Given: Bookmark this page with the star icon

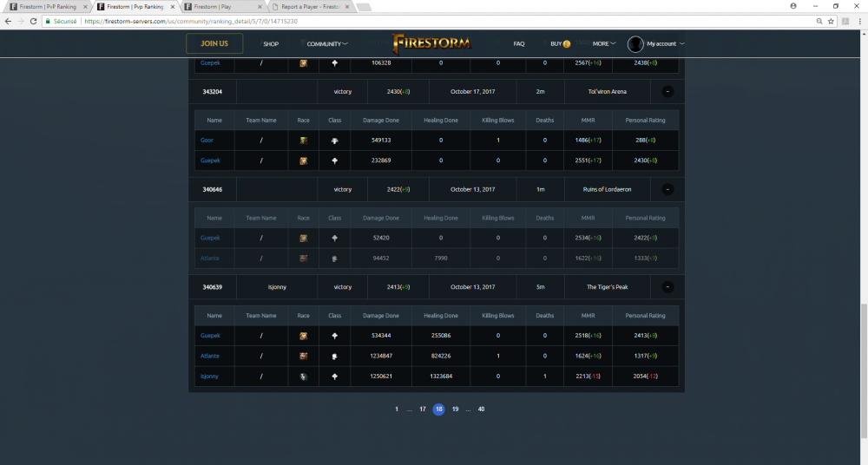Looking at the screenshot, I should [x=831, y=21].
